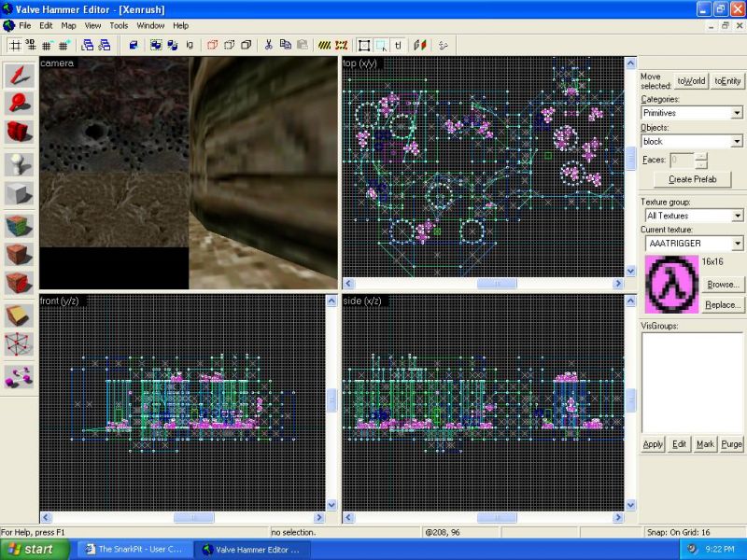This screenshot has height=560, width=747.
Task: Pick the Magnify tool in the left toolbar
Action: click(20, 104)
